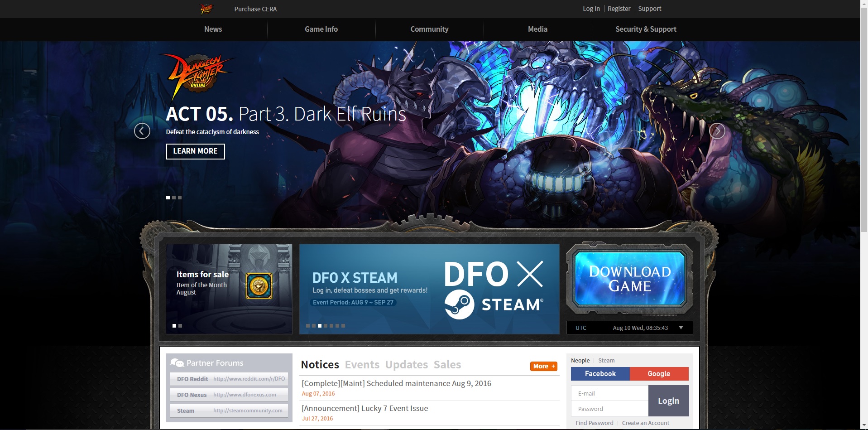Viewport: 868px width, 430px height.
Task: Select second hero carousel indicator dot
Action: [174, 198]
